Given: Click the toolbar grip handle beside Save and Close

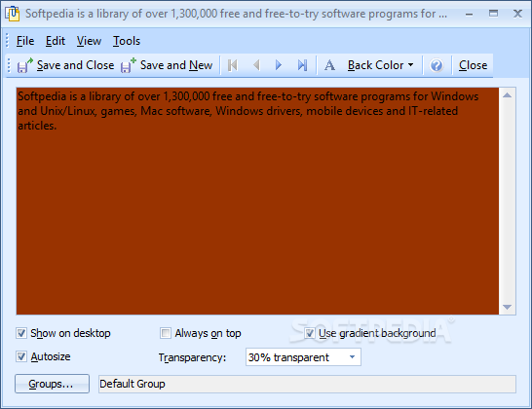Looking at the screenshot, I should (9, 65).
